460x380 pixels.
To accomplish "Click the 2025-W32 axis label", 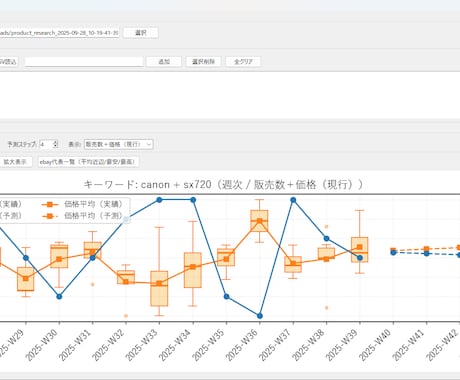I will pos(108,345).
